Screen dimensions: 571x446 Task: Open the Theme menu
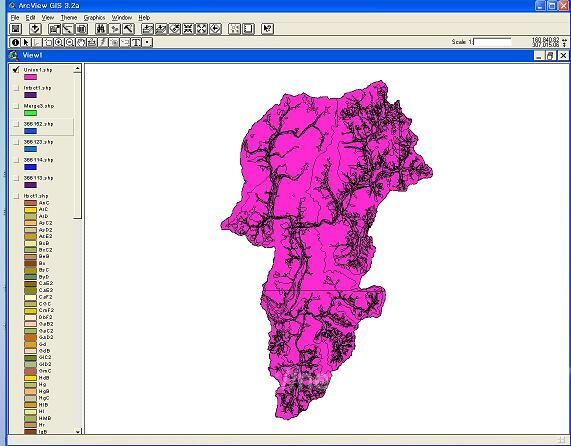pyautogui.click(x=68, y=17)
